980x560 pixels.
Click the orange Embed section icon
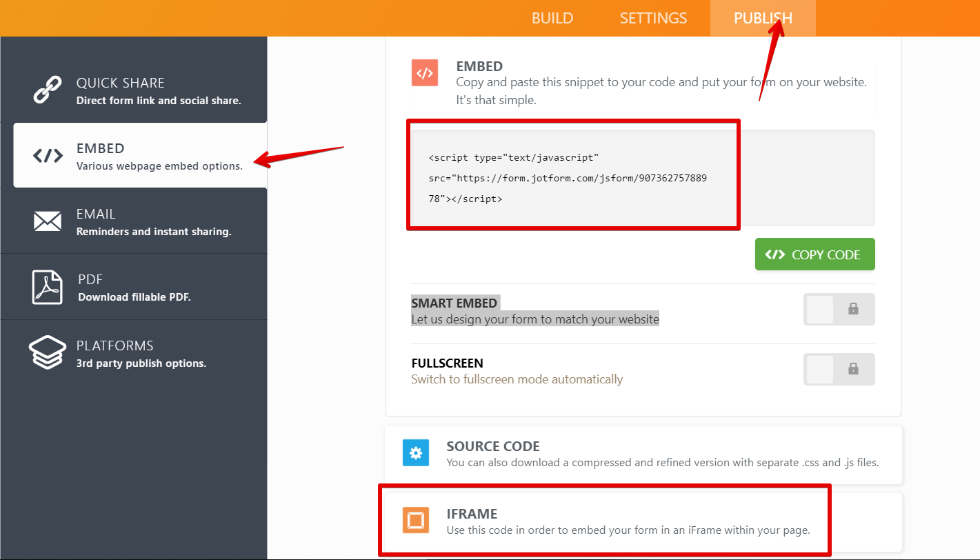coord(425,72)
